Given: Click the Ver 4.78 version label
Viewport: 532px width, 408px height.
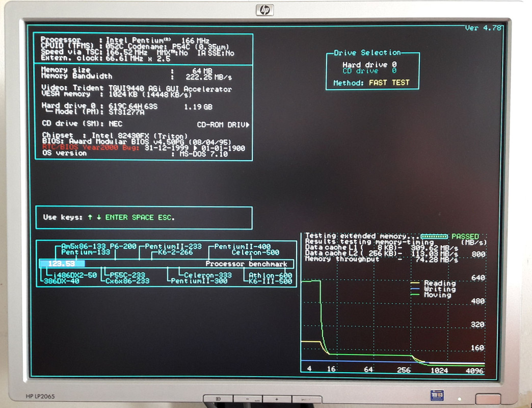Looking at the screenshot, I should [x=483, y=28].
